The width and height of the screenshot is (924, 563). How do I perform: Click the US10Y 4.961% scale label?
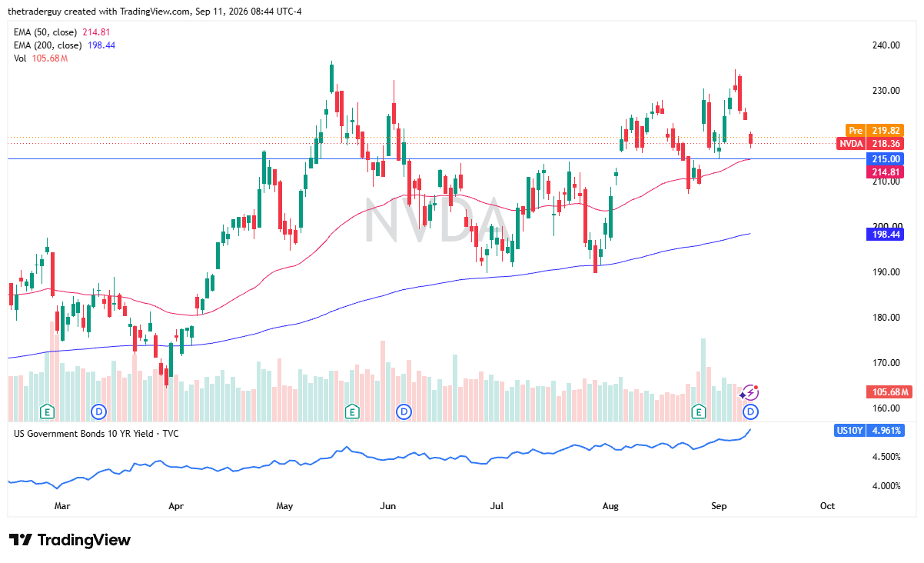click(x=869, y=431)
